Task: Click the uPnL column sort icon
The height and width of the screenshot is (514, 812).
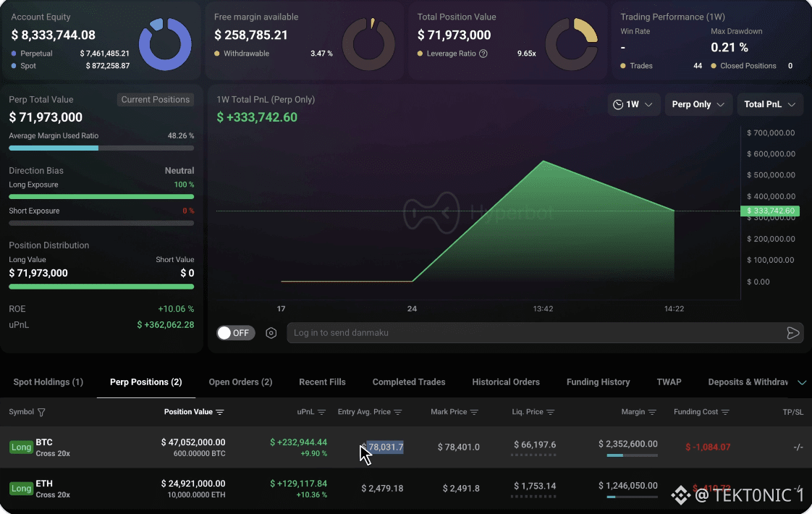Action: pos(321,412)
